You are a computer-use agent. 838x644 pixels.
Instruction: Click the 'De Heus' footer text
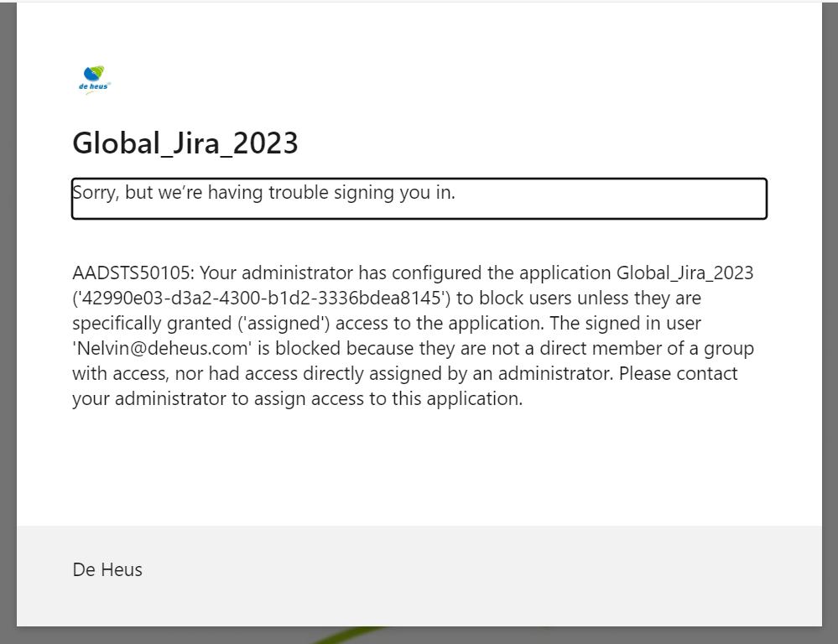pyautogui.click(x=107, y=569)
